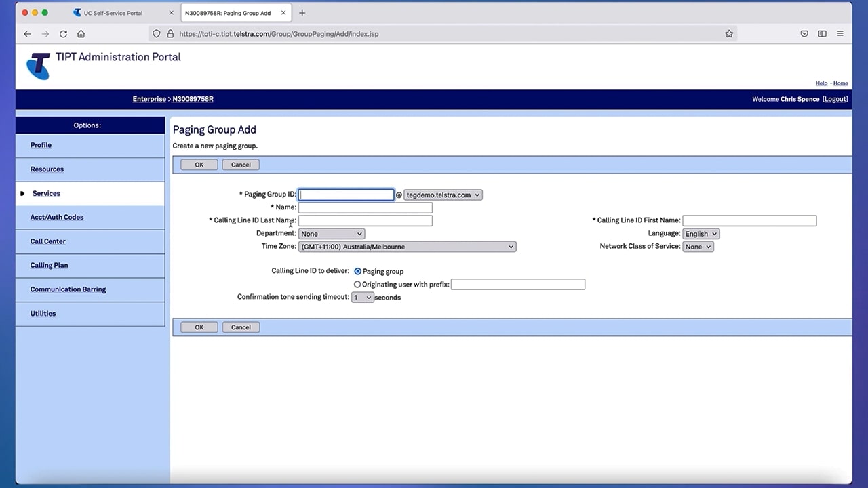Select Originating user with prefix option
This screenshot has height=488, width=868.
[x=357, y=285]
